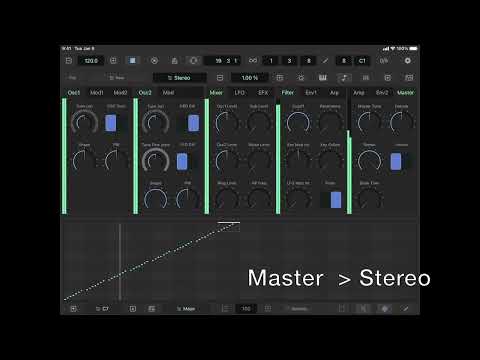Click the battery indicator in status bar
Image resolution: width=480 pixels, height=360 pixels.
pyautogui.click(x=413, y=49)
